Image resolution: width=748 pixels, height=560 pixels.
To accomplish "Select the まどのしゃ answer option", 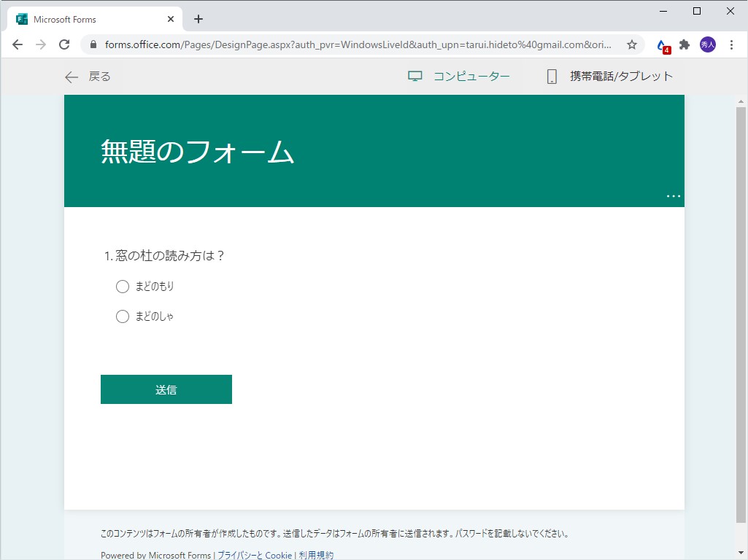I will 123,316.
